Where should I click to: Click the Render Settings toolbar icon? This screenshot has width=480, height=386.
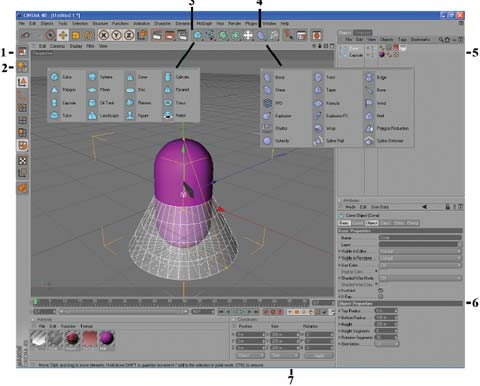pos(182,35)
